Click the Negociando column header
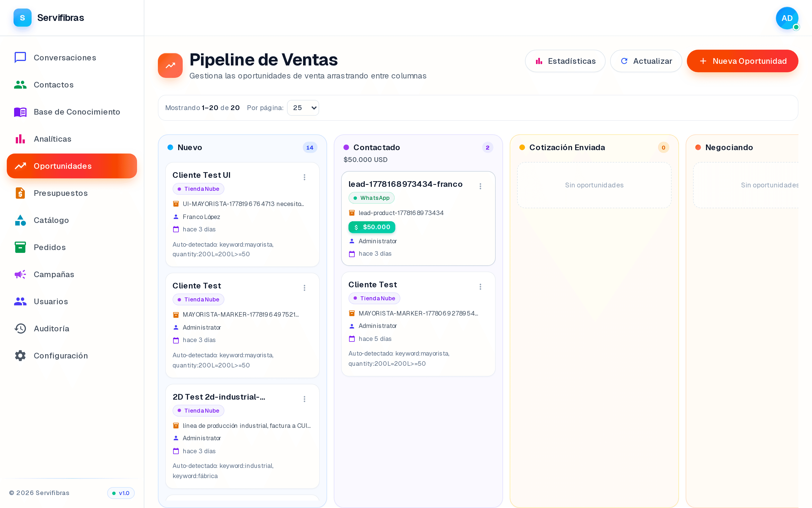The image size is (812, 508). coord(729,148)
